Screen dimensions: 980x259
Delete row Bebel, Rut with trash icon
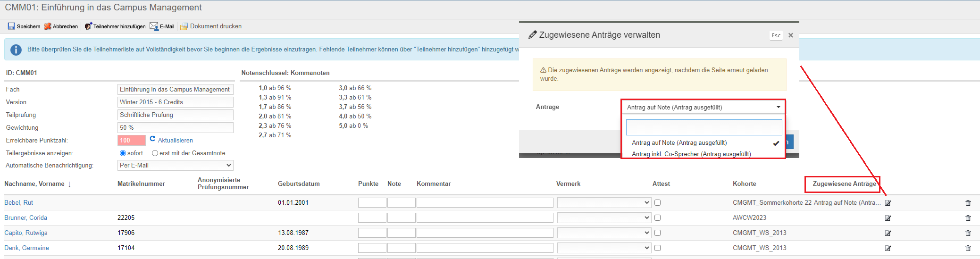968,203
